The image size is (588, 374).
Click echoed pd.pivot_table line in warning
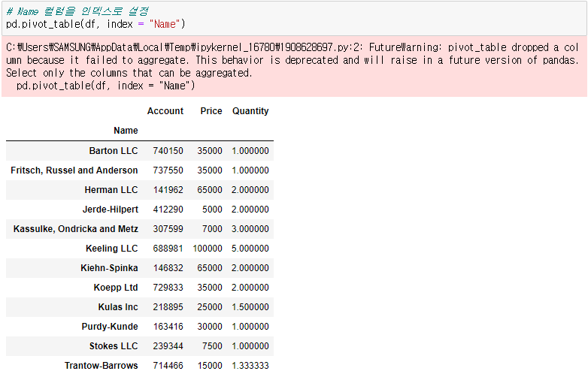(106, 86)
